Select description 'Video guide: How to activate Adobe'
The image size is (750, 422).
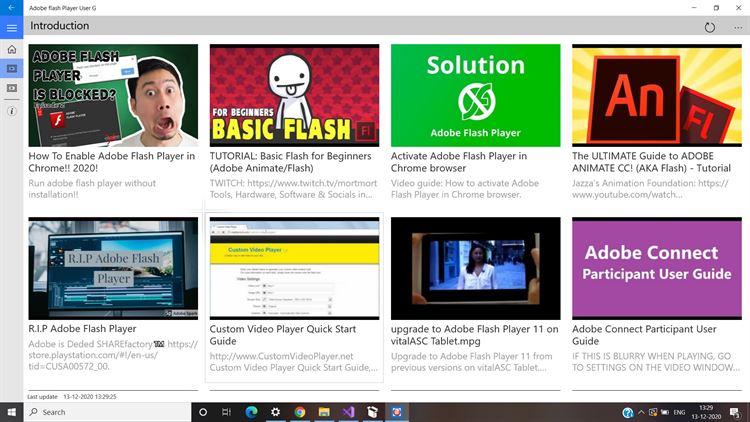[465, 189]
